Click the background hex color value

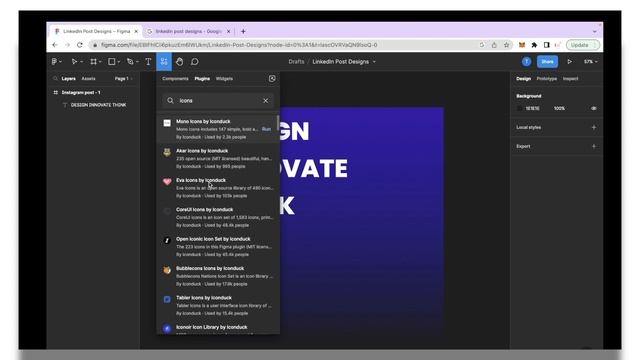pos(532,109)
